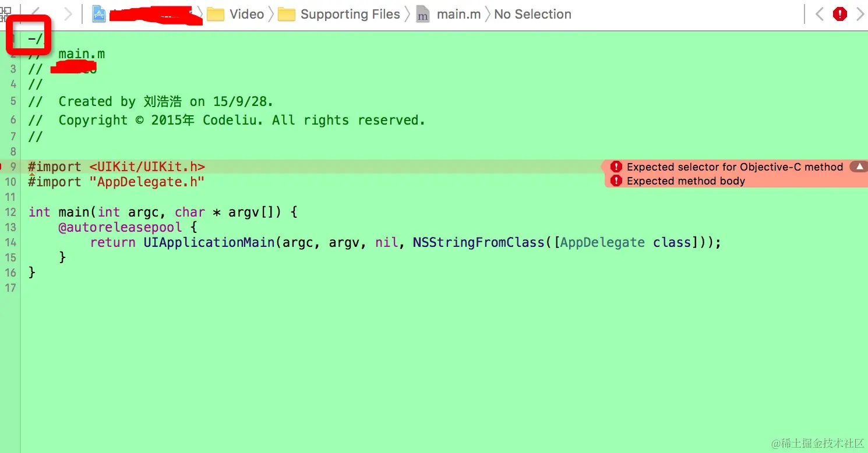Click line number 12 in gutter

click(10, 212)
